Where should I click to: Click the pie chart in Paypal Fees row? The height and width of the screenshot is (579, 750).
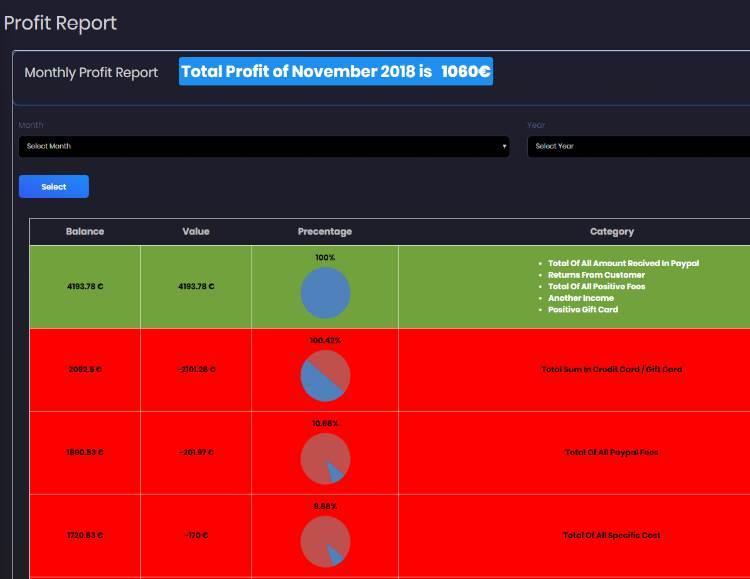pos(325,458)
